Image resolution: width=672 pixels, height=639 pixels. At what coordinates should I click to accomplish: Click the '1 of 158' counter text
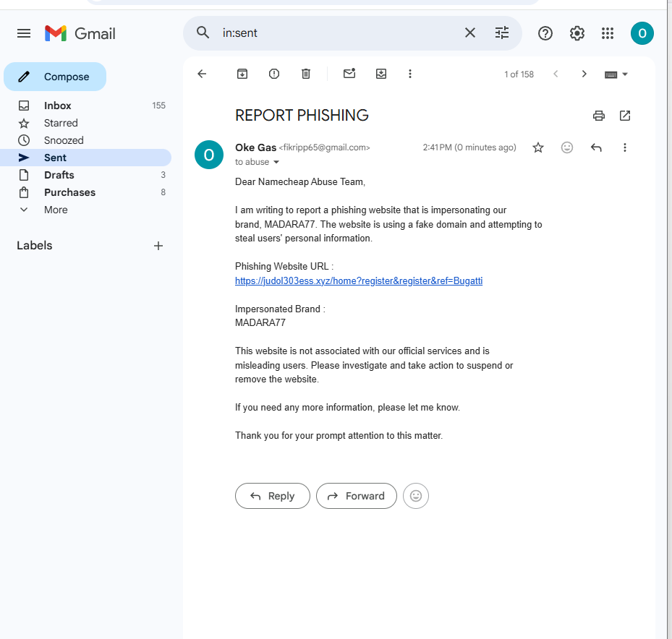(x=519, y=74)
